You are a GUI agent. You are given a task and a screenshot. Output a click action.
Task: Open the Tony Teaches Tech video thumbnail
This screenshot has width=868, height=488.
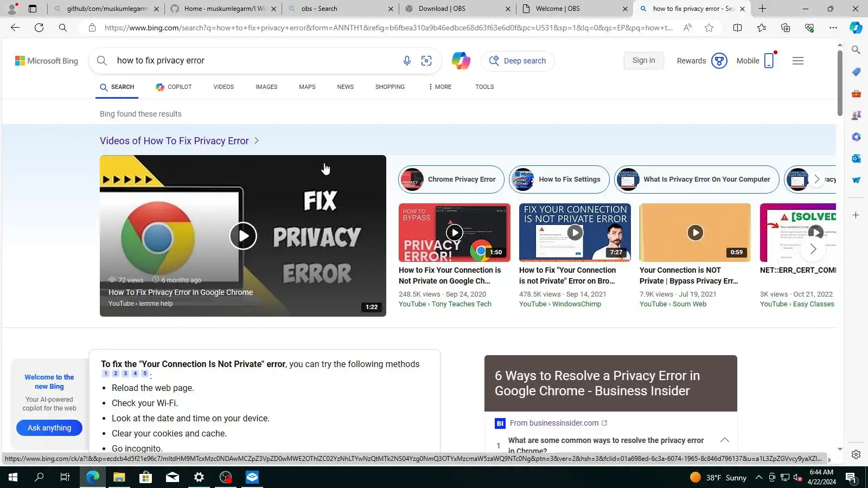tap(455, 233)
